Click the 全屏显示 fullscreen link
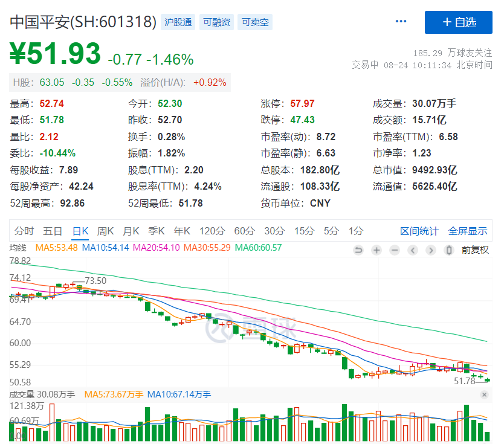This screenshot has height=444, width=504. point(468,231)
